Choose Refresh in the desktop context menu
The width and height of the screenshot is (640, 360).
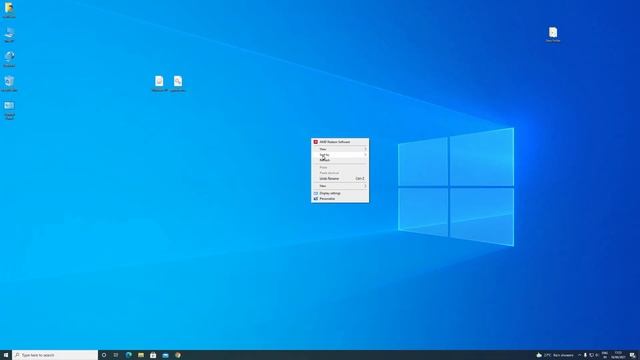[340, 160]
